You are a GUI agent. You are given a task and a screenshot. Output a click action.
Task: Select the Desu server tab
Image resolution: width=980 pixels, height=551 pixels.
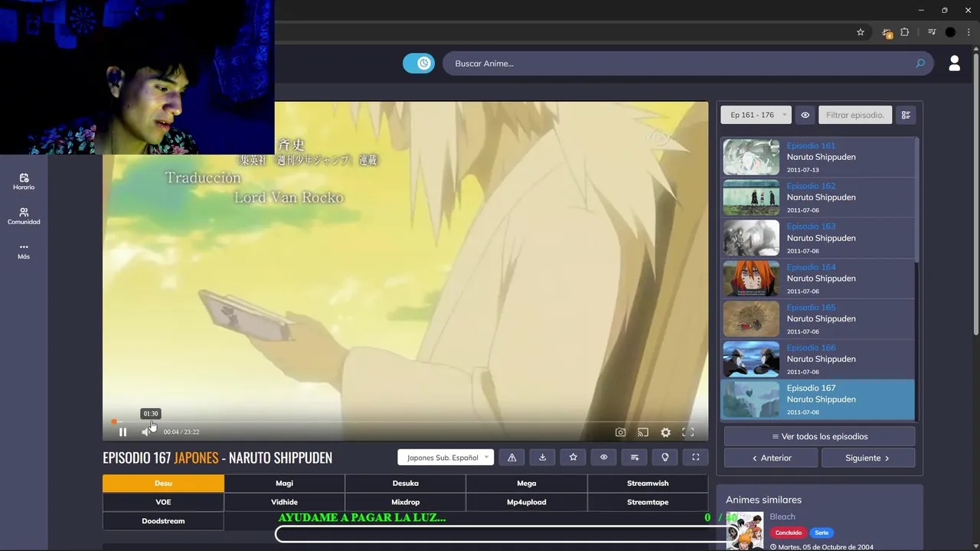click(163, 484)
